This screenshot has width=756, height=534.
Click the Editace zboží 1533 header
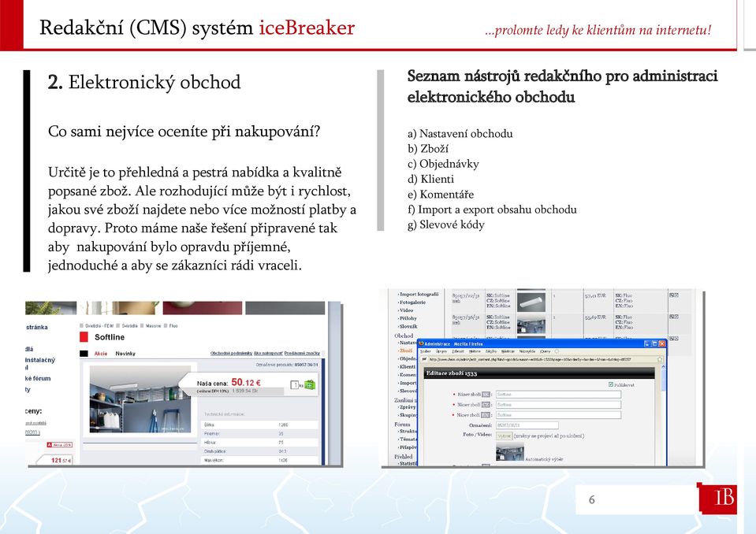[539, 373]
